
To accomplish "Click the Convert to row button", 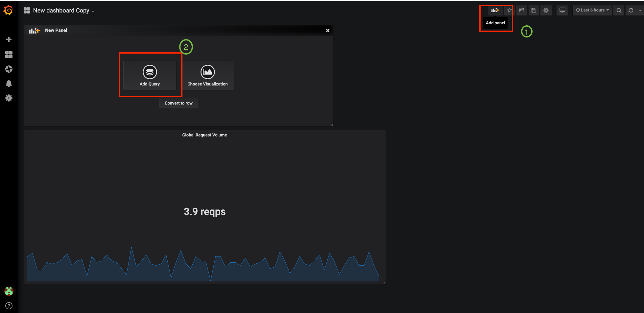I will click(x=179, y=103).
